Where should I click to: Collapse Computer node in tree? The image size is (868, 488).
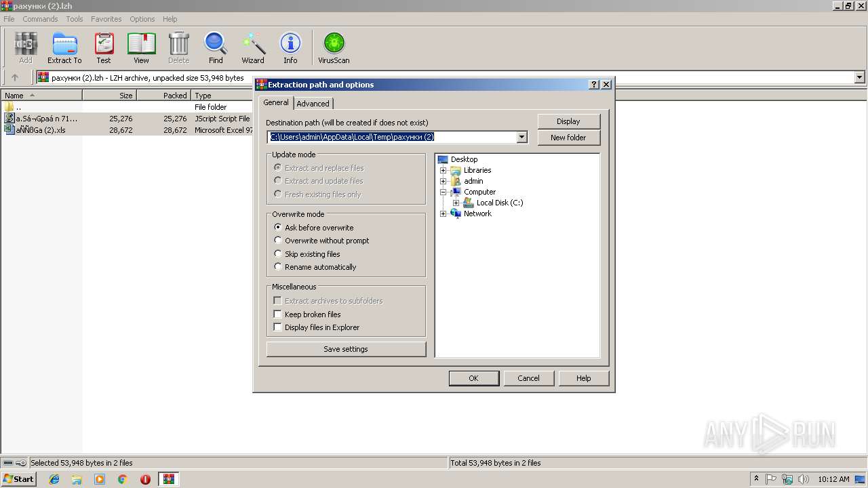point(443,192)
